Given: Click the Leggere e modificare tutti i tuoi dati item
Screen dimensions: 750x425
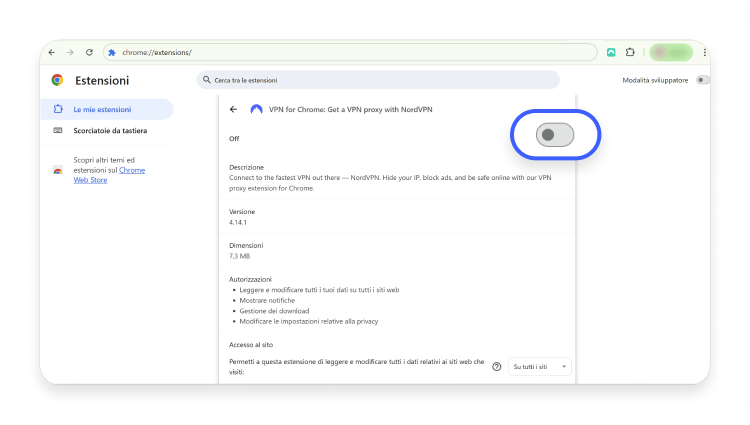Looking at the screenshot, I should click(x=319, y=290).
